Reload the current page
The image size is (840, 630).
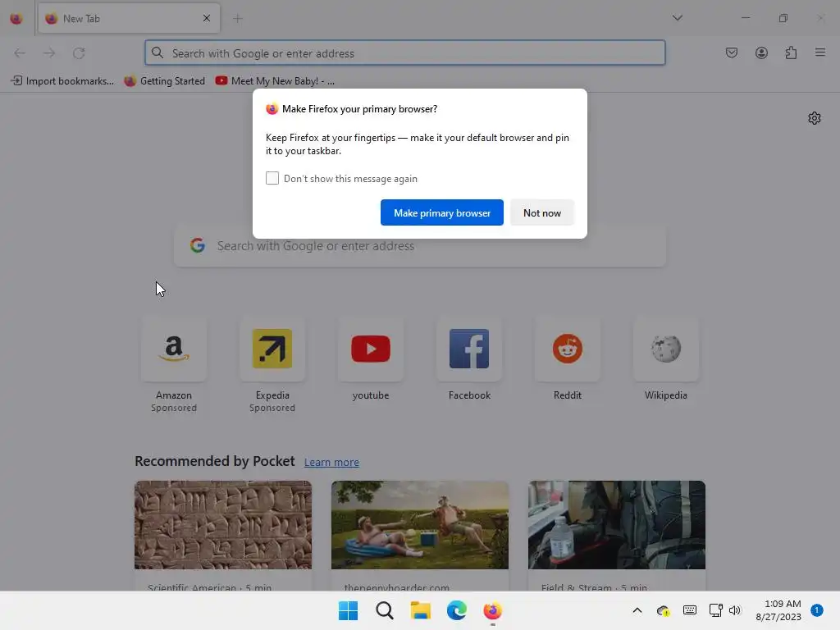click(79, 53)
